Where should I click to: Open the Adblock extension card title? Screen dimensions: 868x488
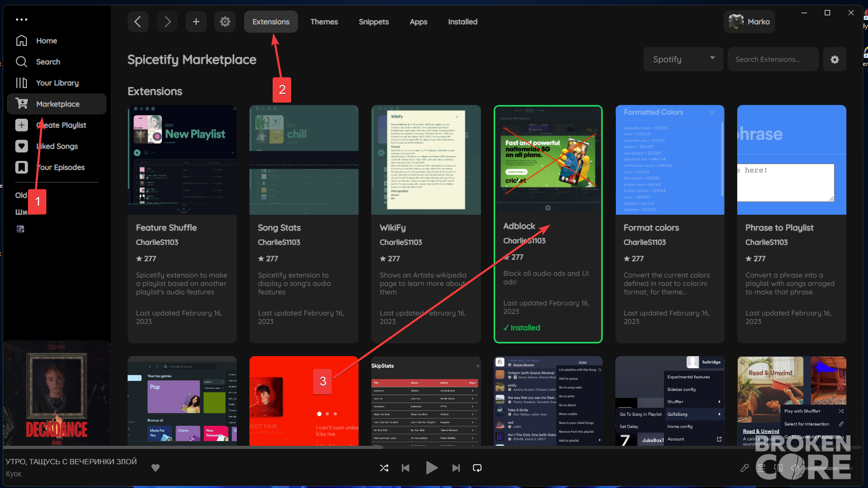coord(519,226)
